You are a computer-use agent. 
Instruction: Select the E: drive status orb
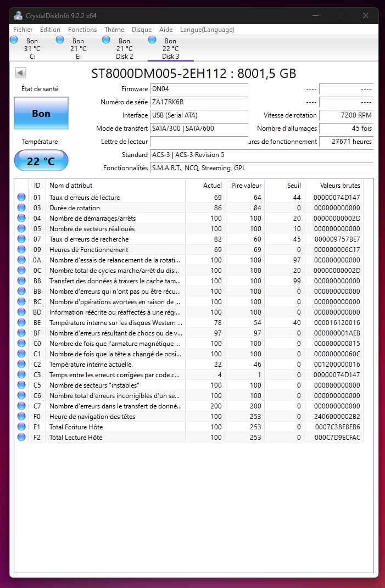60,40
